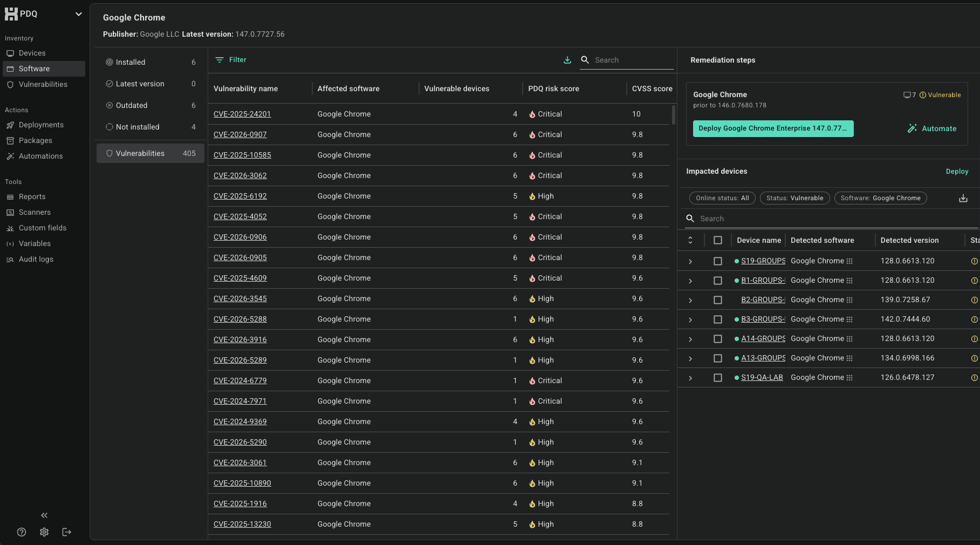The image size is (980, 545).
Task: Check the select-all checkbox in devices header
Action: tap(717, 240)
